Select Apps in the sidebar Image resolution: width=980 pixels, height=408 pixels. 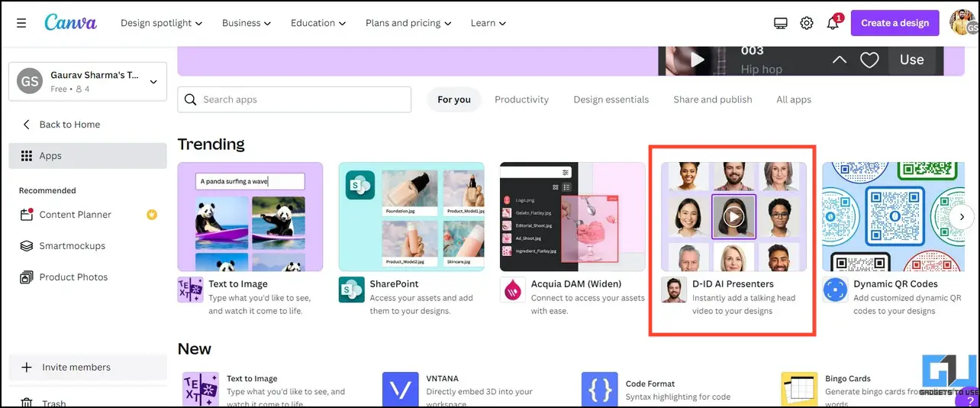tap(88, 156)
